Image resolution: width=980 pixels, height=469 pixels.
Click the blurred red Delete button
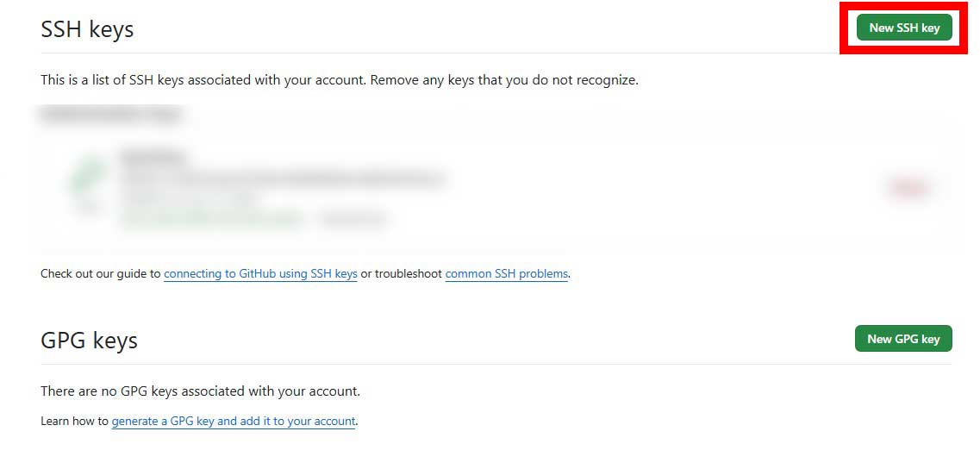click(908, 188)
